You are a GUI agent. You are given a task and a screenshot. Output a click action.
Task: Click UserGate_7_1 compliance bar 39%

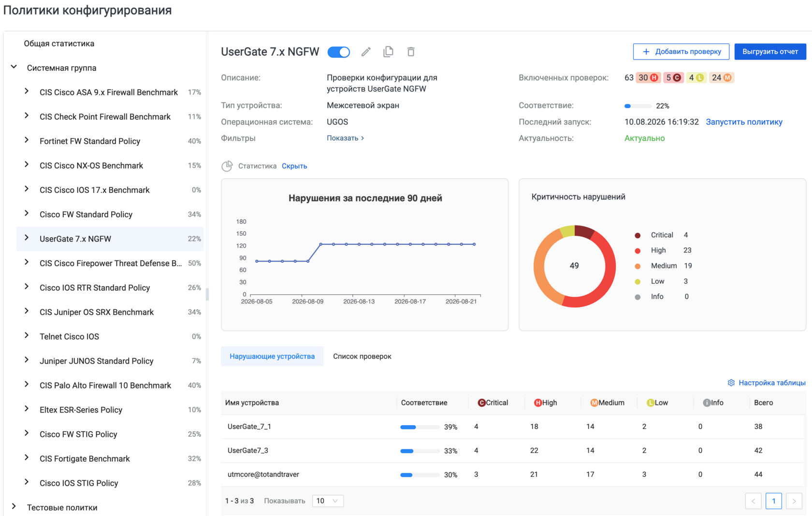pyautogui.click(x=420, y=427)
